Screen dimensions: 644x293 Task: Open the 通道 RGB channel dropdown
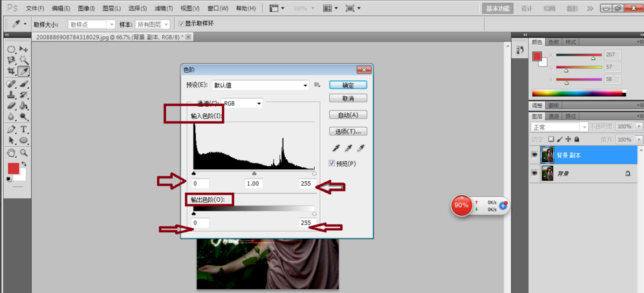pos(242,103)
